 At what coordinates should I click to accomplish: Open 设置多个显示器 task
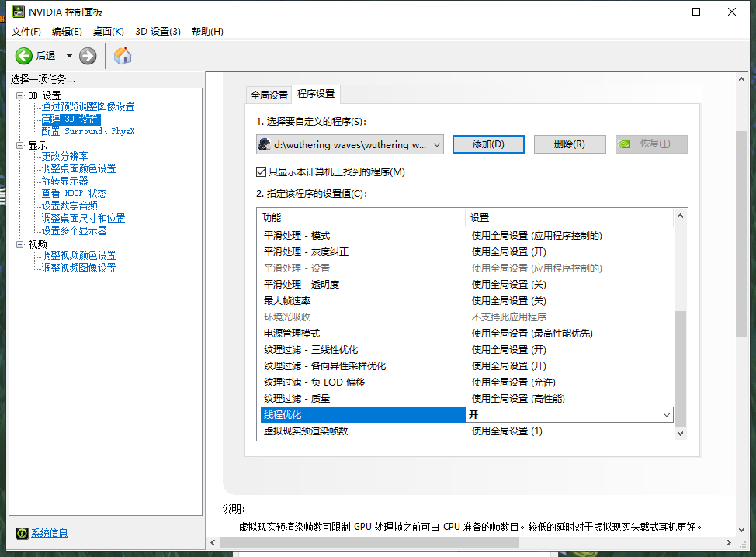click(74, 231)
